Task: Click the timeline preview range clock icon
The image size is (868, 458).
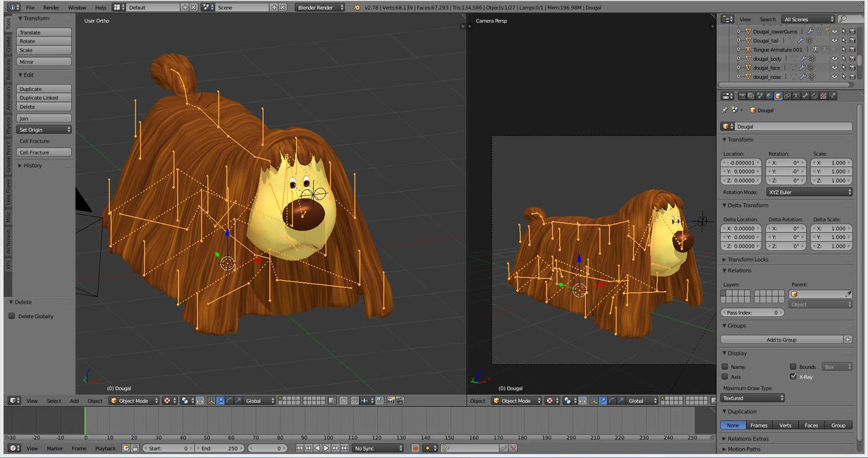Action: (x=126, y=448)
